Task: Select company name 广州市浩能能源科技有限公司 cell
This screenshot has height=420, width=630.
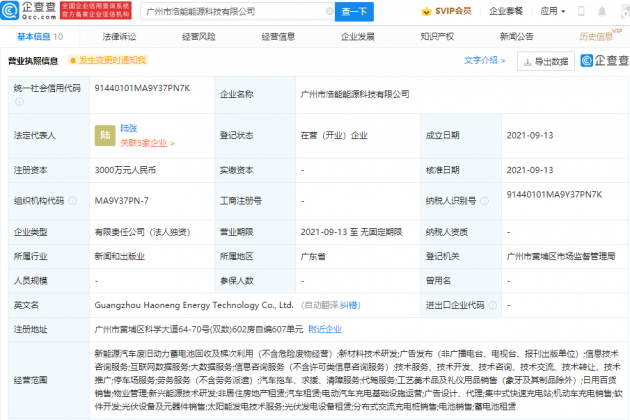Action: 355,94
